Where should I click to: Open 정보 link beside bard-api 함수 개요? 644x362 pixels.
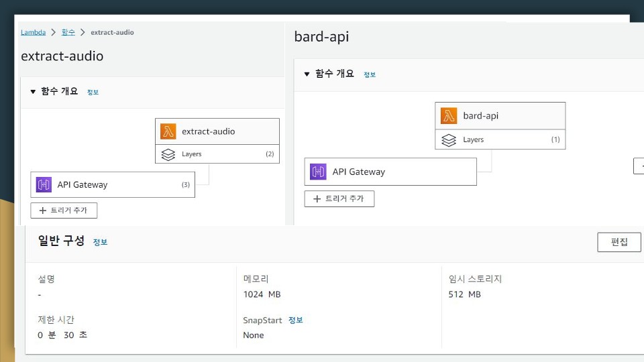pos(370,74)
